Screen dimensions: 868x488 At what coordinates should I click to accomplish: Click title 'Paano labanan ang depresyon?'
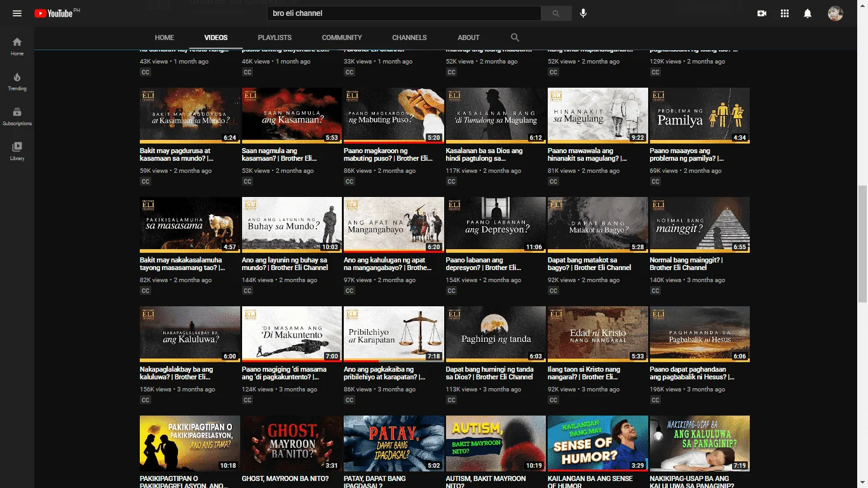click(484, 264)
